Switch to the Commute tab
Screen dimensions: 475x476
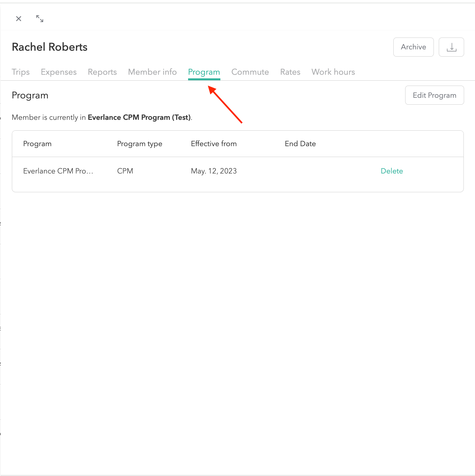(250, 72)
